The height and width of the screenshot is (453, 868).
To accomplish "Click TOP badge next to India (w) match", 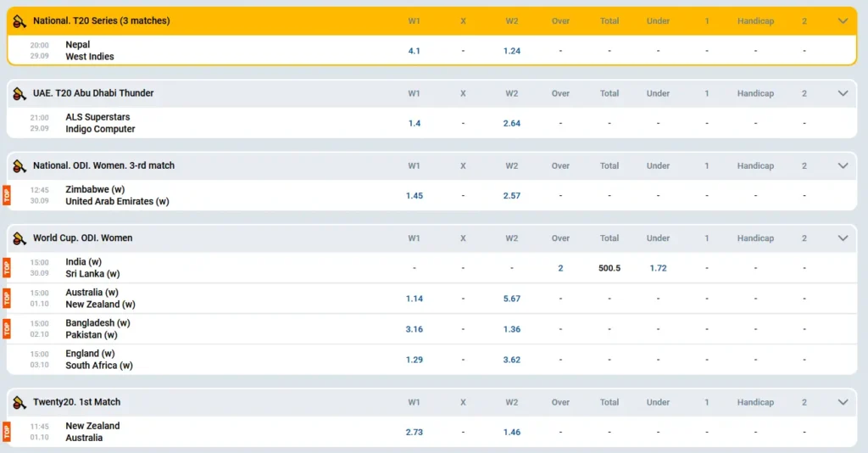I will (x=7, y=268).
